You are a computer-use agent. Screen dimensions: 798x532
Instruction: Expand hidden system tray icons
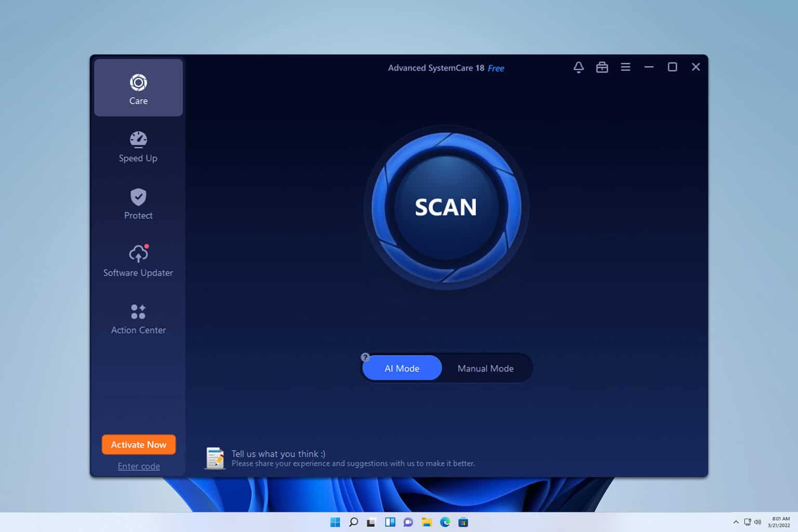736,522
